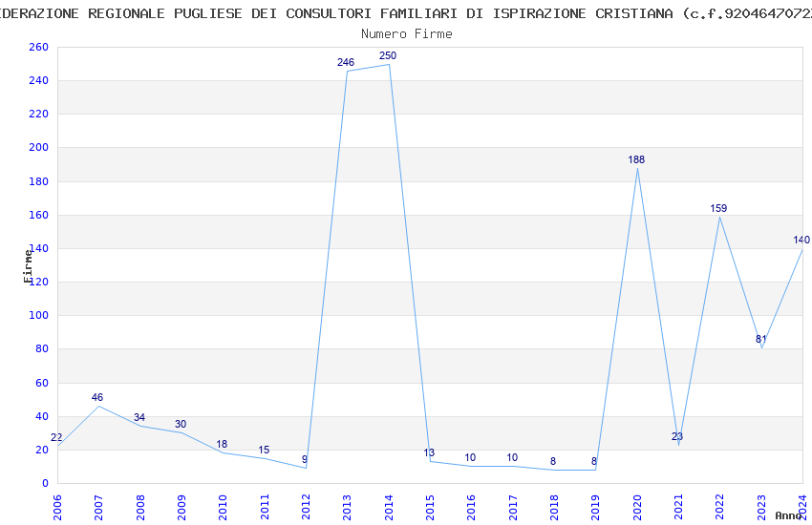812x525 pixels.
Task: Select the 140 value label at 2024
Action: pyautogui.click(x=801, y=240)
